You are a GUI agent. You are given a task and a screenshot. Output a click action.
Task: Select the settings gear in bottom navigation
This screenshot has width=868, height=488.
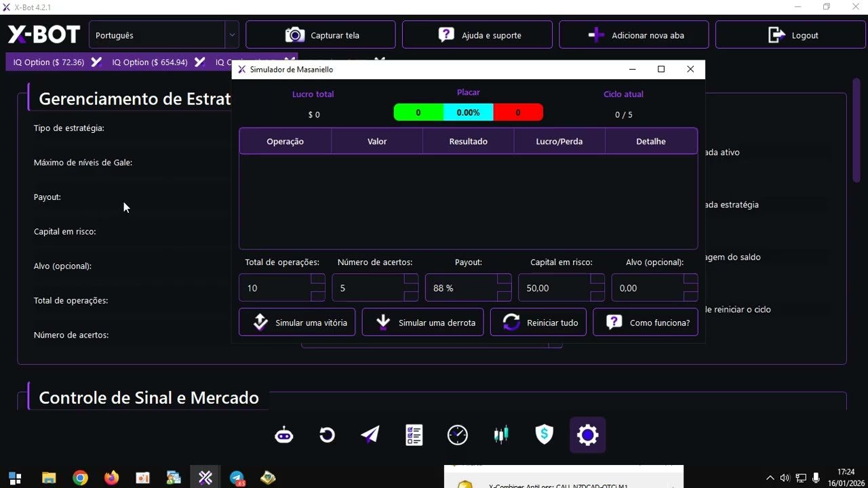pos(587,434)
